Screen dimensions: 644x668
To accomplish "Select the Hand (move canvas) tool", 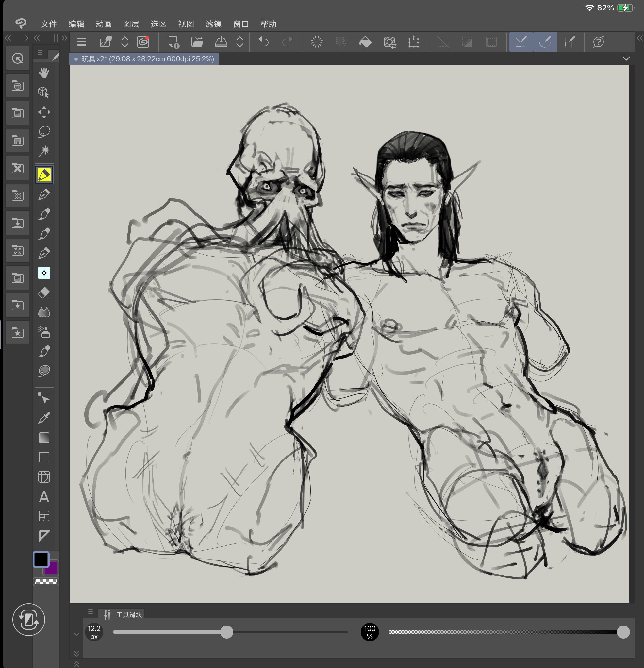I will coord(44,73).
